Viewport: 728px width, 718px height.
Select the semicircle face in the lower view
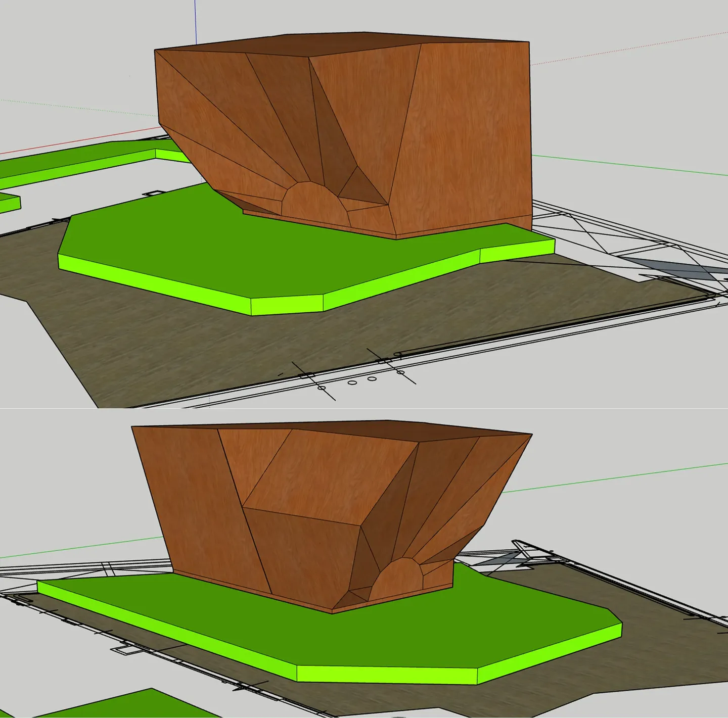[398, 579]
